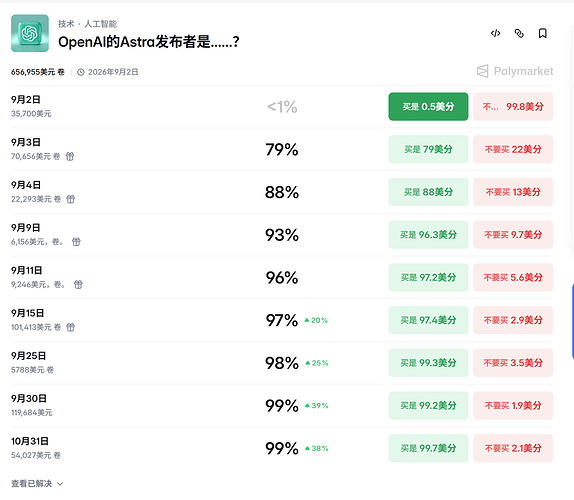574x500 pixels.
Task: Buy No at 2.9美分 for 9月15日
Action: tap(513, 320)
